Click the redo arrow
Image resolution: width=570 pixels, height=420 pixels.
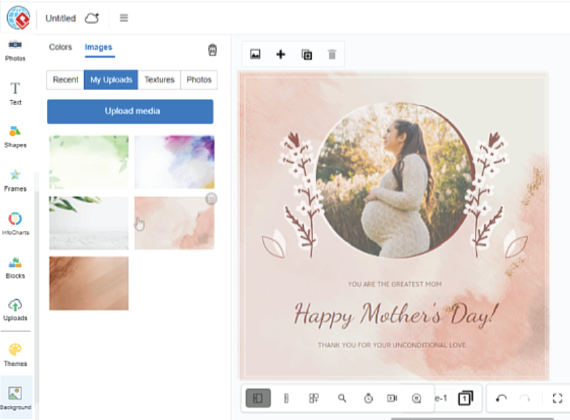[x=525, y=399]
